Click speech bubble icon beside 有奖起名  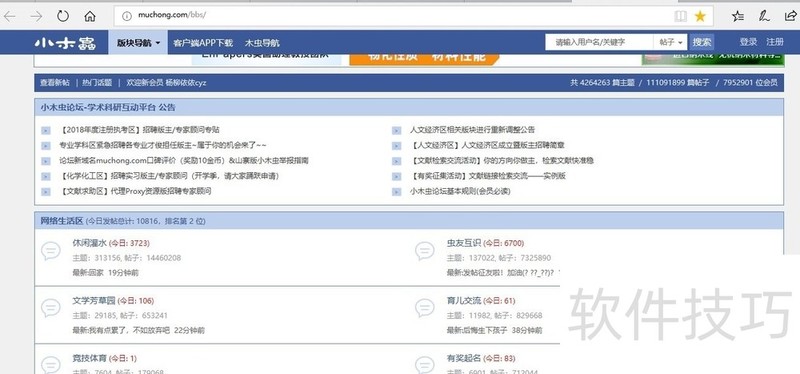point(424,365)
